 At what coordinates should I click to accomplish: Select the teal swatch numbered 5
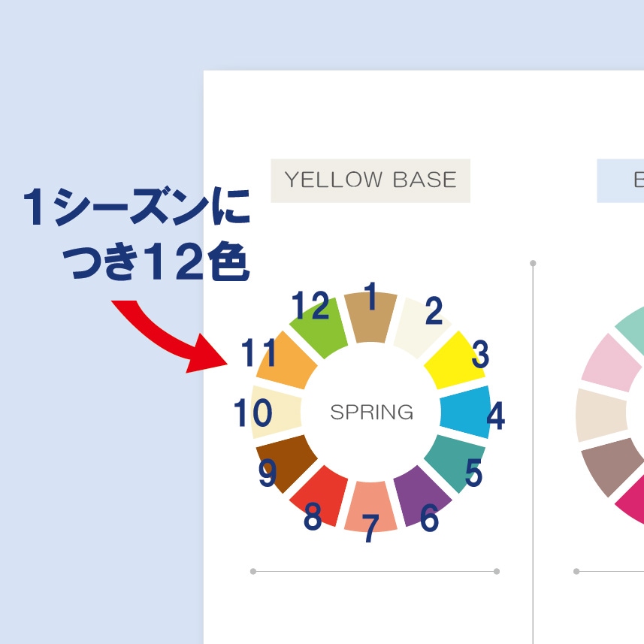point(452,460)
